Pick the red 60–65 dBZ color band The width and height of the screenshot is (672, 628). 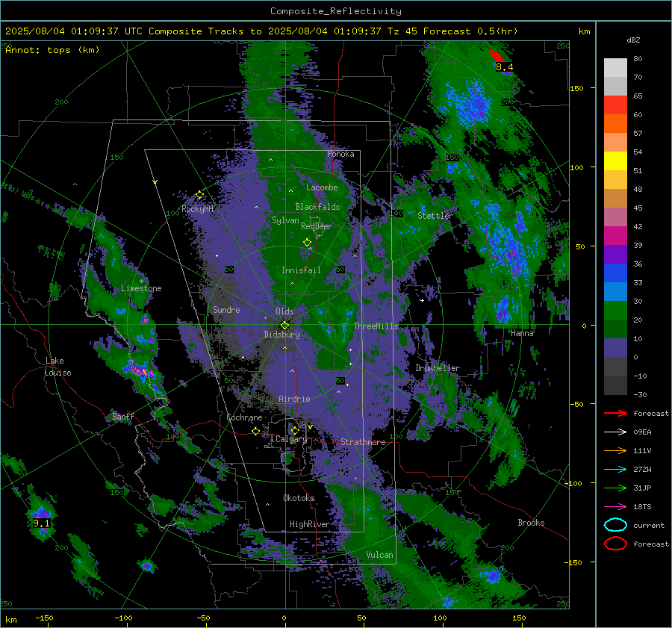tap(615, 105)
